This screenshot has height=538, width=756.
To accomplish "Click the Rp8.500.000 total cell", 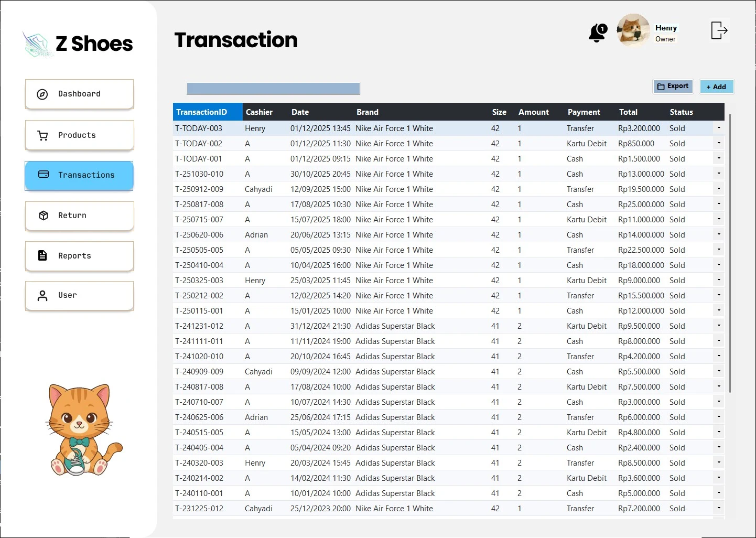I will click(x=639, y=462).
